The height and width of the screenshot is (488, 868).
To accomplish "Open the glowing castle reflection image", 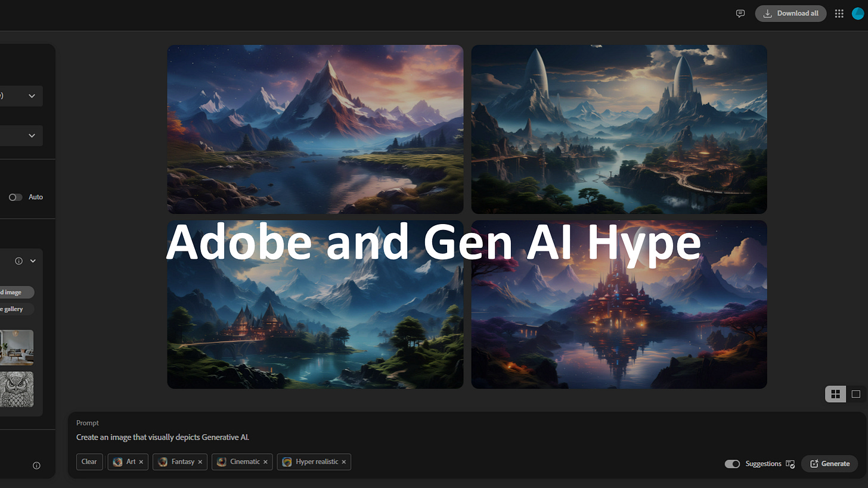I will tap(619, 304).
